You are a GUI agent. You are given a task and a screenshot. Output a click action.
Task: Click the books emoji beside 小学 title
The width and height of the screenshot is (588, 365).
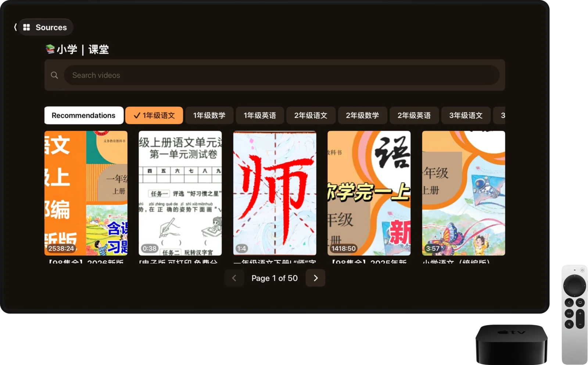coord(50,49)
